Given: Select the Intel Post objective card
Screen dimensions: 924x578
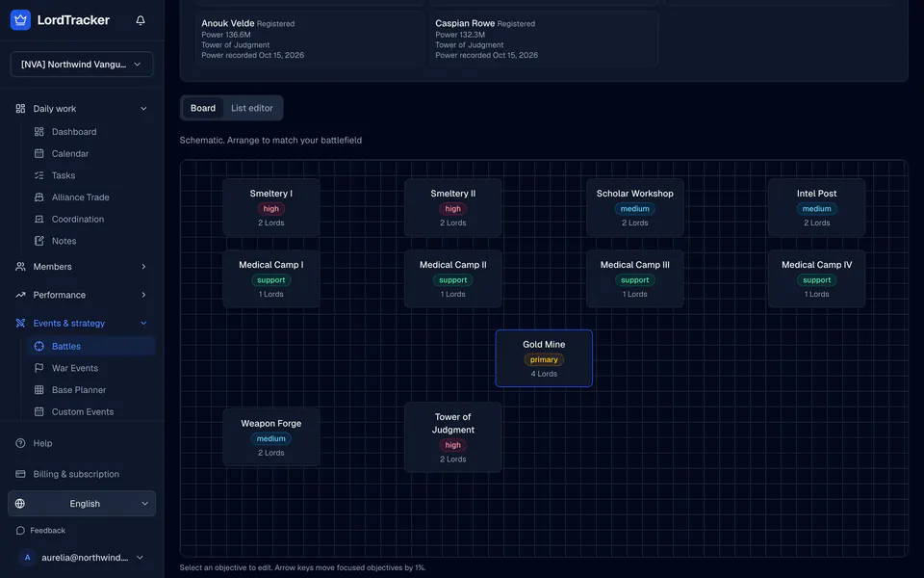Looking at the screenshot, I should (817, 208).
